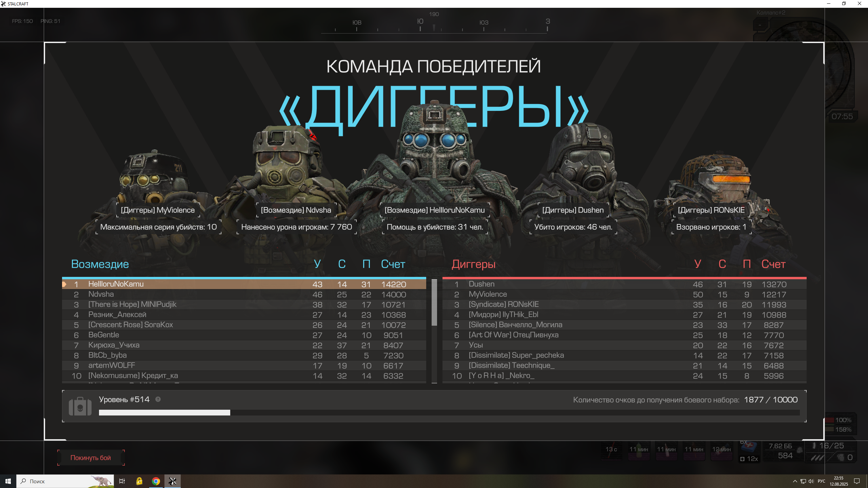Select the Усы row

point(624,345)
